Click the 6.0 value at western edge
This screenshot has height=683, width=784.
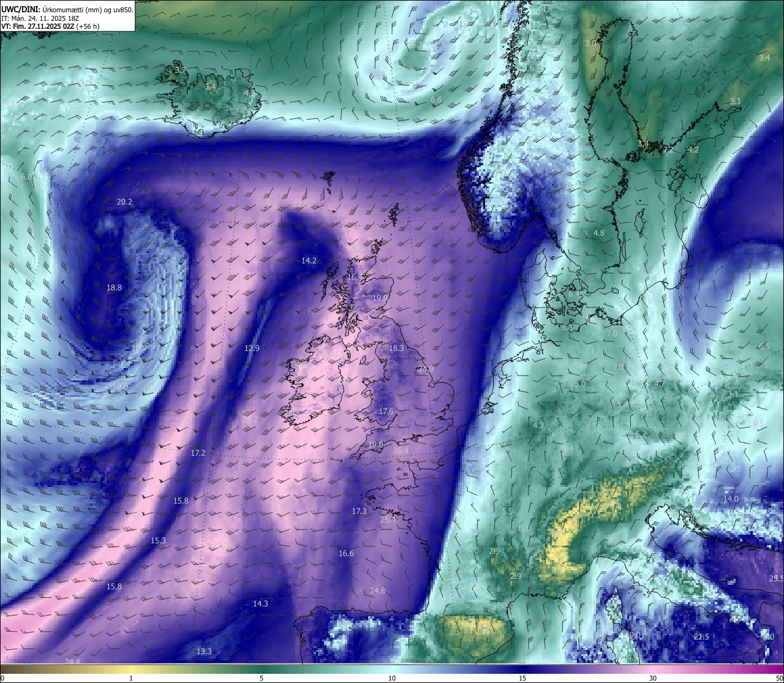[x=26, y=176]
